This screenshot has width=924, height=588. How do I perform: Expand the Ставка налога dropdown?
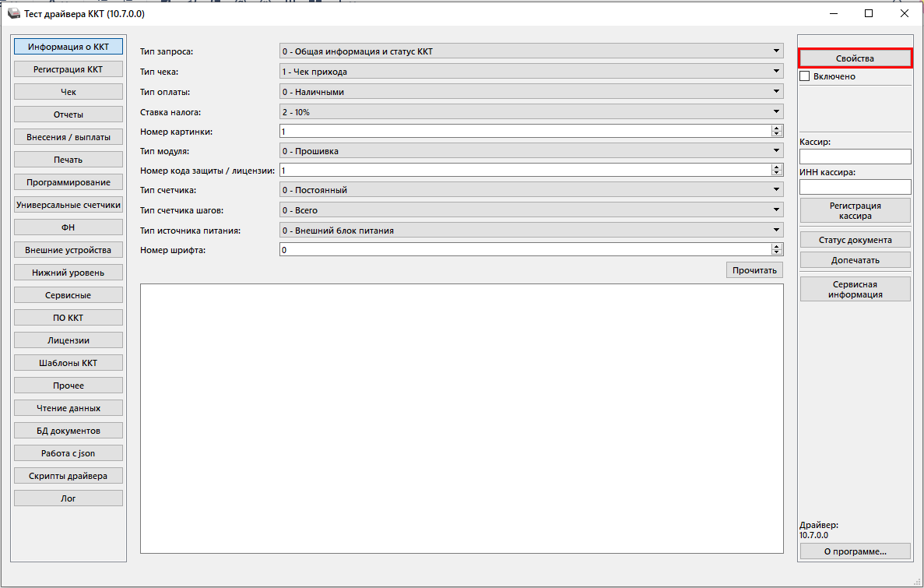pyautogui.click(x=531, y=112)
